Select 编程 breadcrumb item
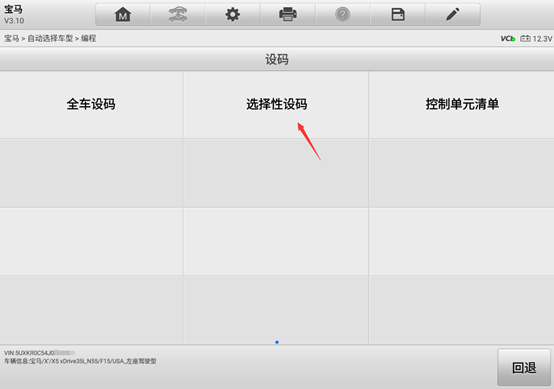Viewport: 554px width, 389px height. click(x=89, y=38)
